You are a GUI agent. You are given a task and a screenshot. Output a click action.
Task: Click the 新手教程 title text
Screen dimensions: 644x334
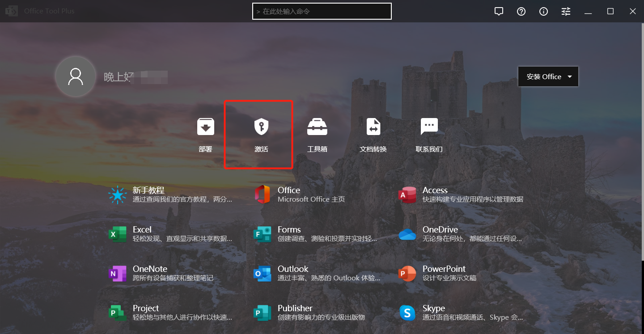(148, 190)
